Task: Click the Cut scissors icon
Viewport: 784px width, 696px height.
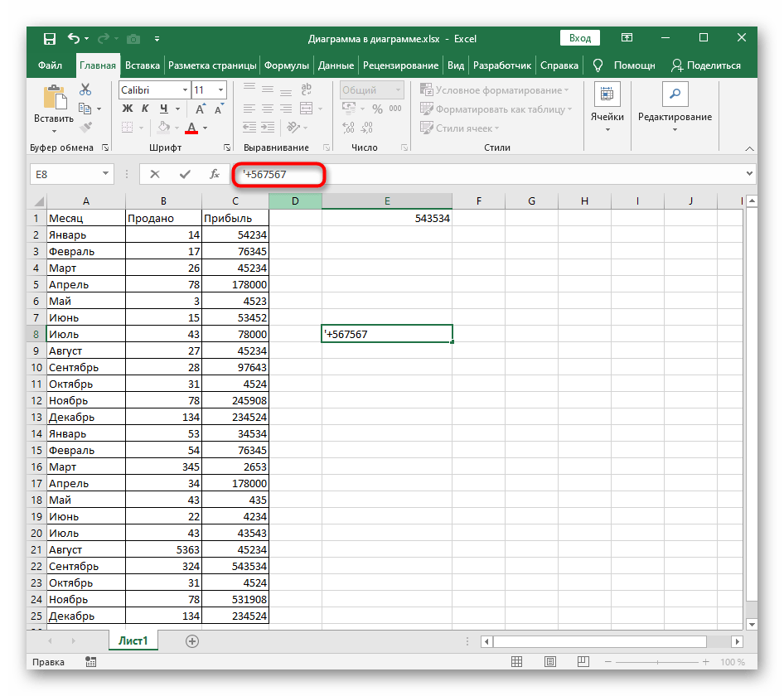Action: 85,89
